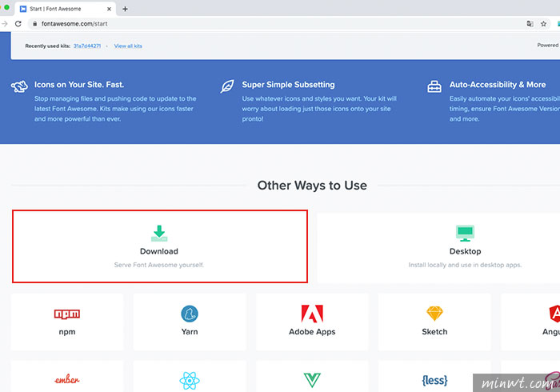This screenshot has width=560, height=392.
Task: Select the Angular logo icon
Action: tap(554, 314)
